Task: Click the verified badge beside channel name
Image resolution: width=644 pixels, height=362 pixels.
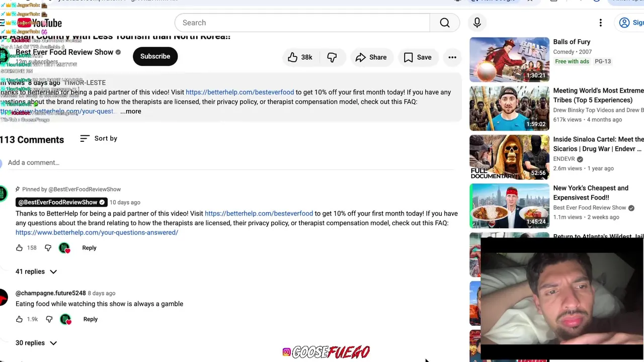Action: [118, 52]
